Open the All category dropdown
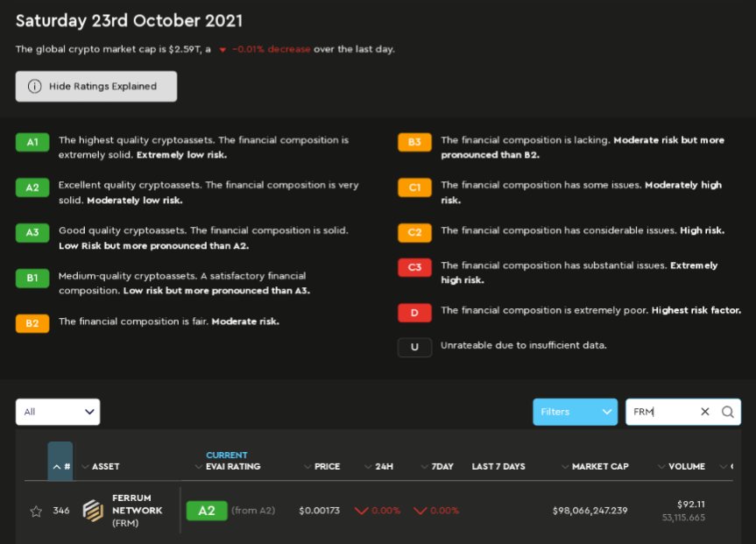The width and height of the screenshot is (756, 544). tap(58, 412)
